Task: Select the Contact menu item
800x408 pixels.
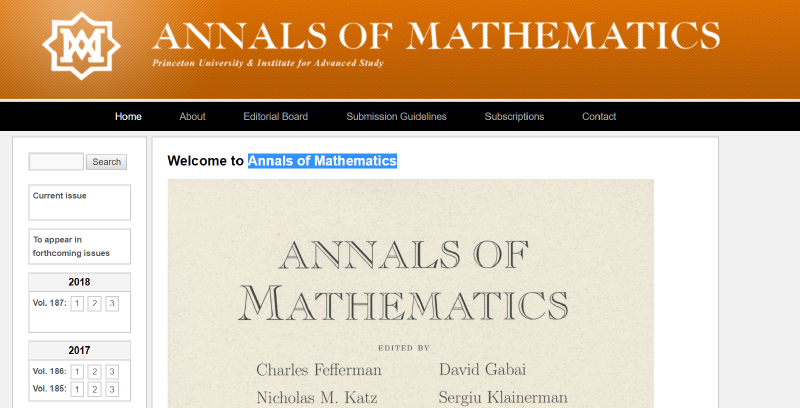Action: tap(599, 117)
